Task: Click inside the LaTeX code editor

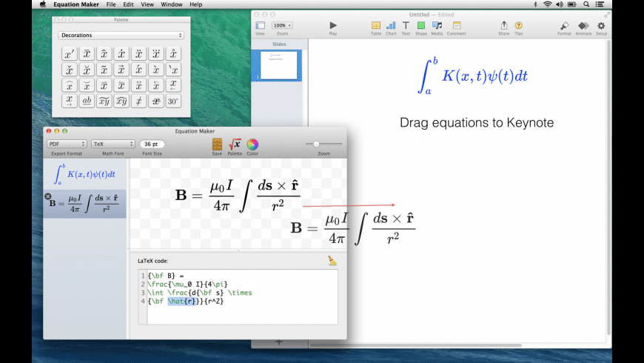Action: click(242, 297)
